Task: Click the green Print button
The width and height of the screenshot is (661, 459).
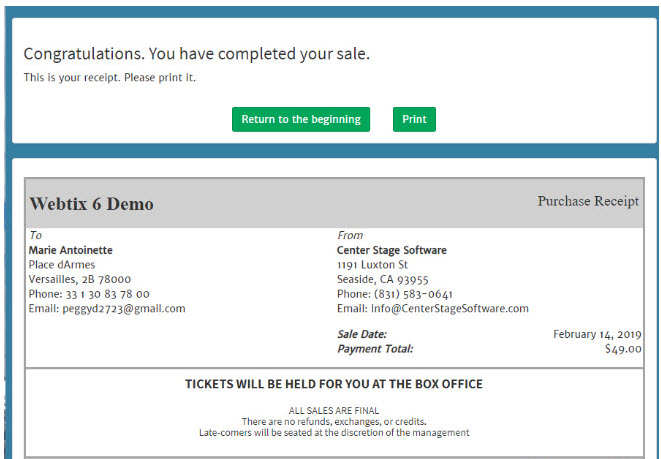Action: [x=414, y=119]
